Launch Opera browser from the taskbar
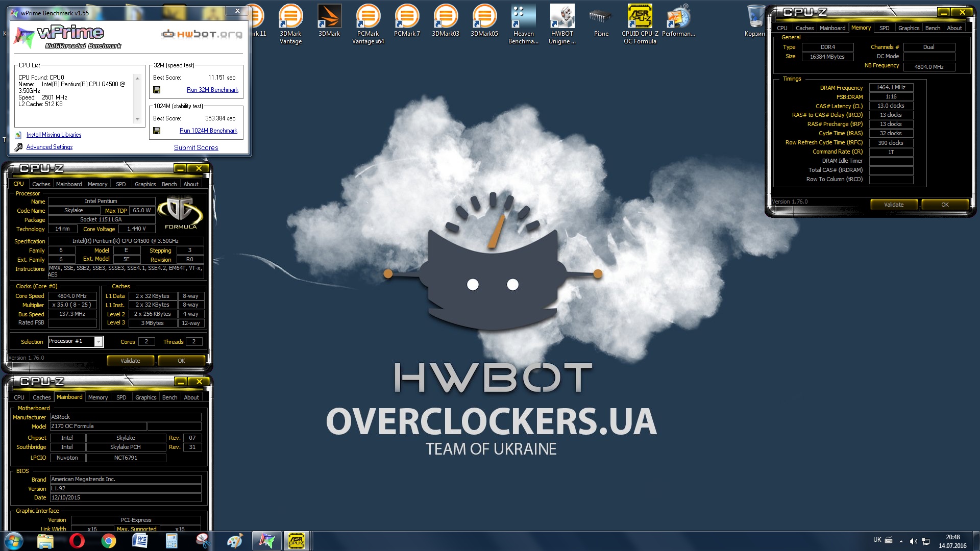Viewport: 980px width, 551px height. (x=77, y=541)
